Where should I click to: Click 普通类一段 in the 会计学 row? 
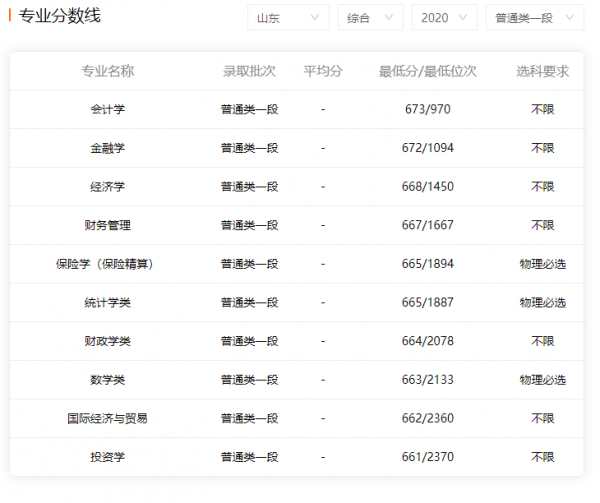(x=249, y=109)
